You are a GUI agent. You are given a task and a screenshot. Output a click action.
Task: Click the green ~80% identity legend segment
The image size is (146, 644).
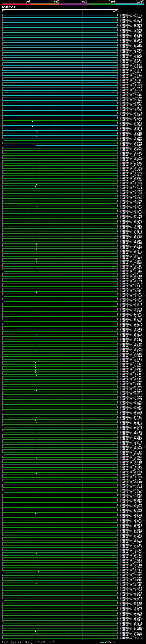[101, 4]
